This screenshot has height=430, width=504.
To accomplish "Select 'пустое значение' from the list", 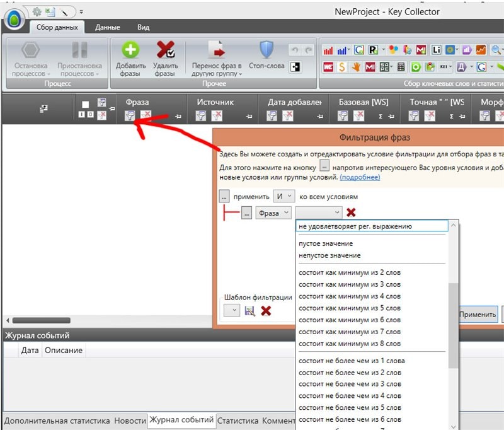I will [x=326, y=243].
